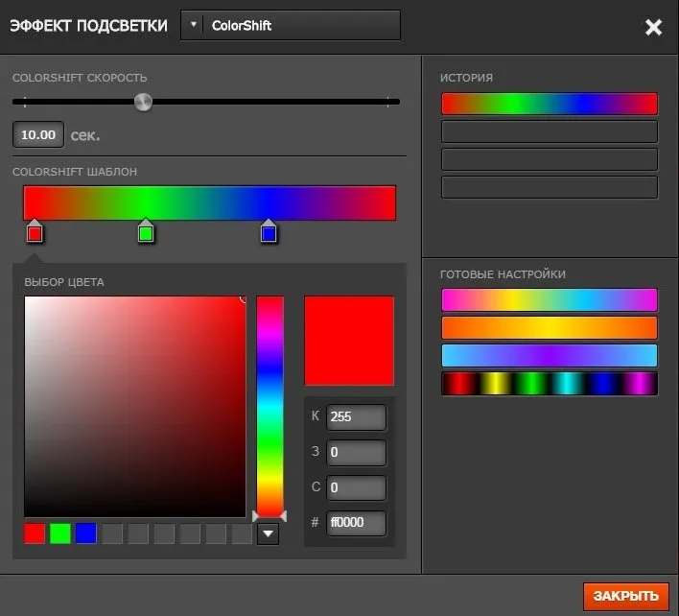Click the red channel value field 255
This screenshot has height=616, width=679.
pyautogui.click(x=356, y=417)
